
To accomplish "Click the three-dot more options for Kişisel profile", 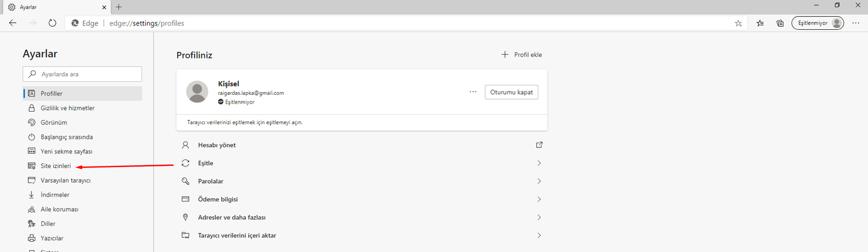I will click(x=473, y=92).
